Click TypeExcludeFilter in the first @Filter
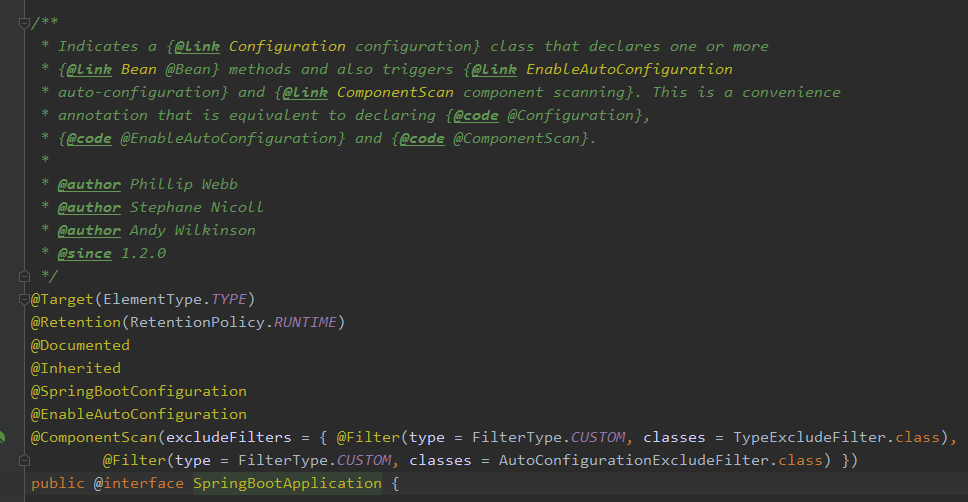 point(808,437)
